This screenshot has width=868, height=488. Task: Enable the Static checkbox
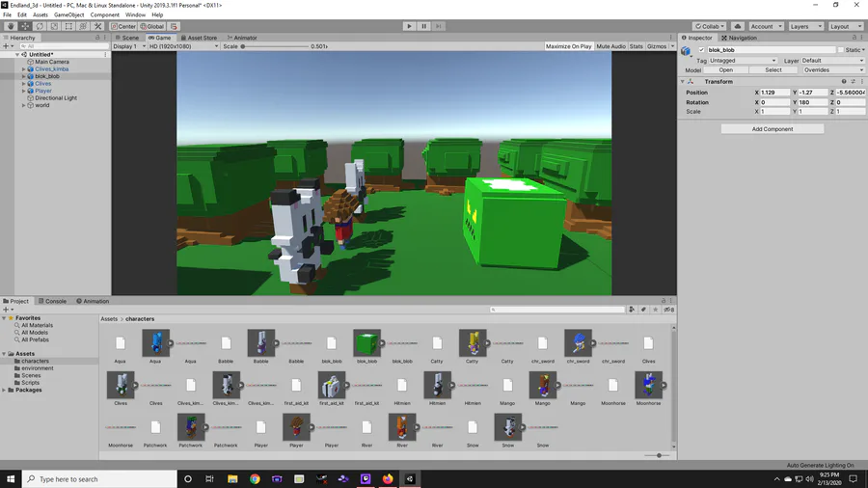tap(840, 50)
